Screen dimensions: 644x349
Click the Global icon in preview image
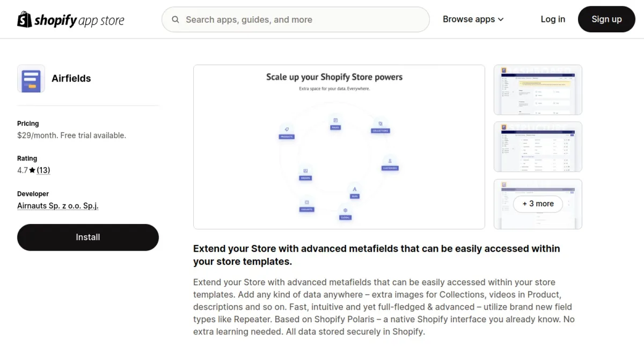pos(345,210)
